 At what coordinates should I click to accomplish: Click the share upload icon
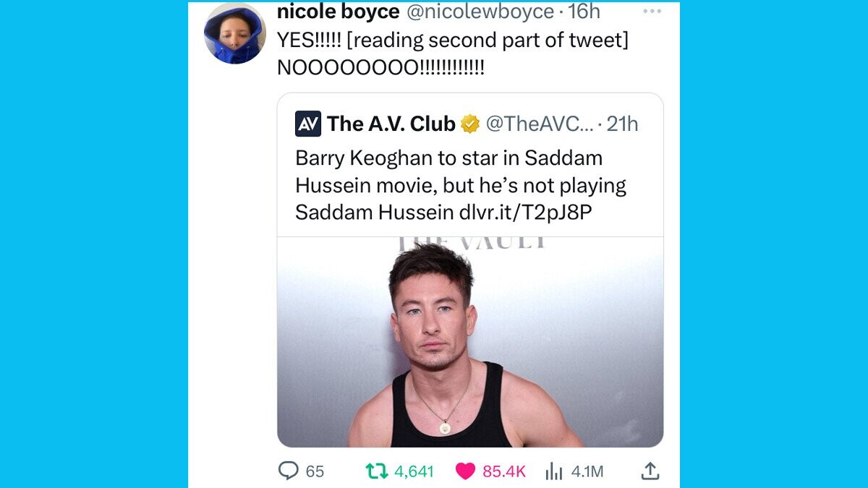pyautogui.click(x=650, y=471)
